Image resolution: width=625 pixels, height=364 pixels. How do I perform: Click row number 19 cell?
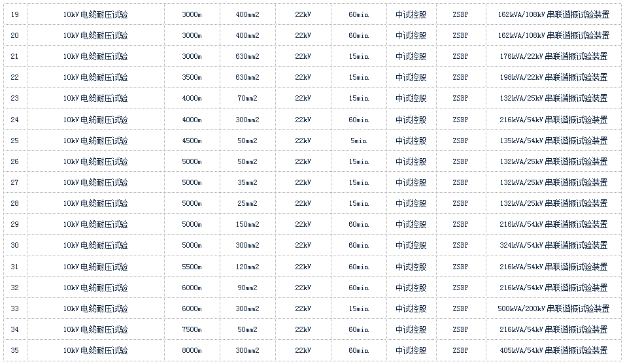[x=14, y=14]
